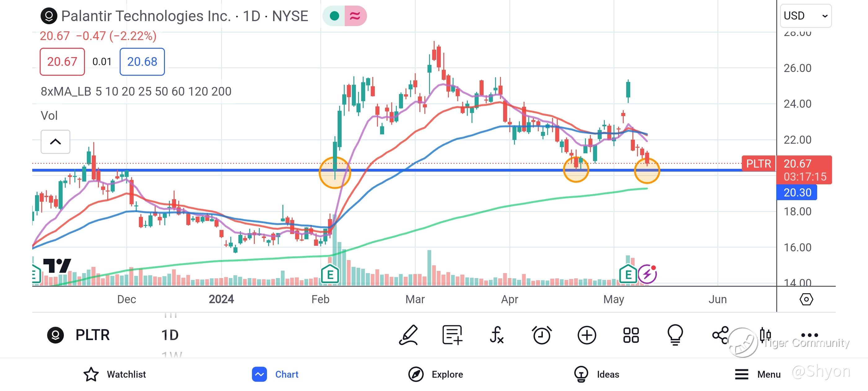868x391 pixels.
Task: Create an alert with the alarm clock icon
Action: click(x=542, y=335)
